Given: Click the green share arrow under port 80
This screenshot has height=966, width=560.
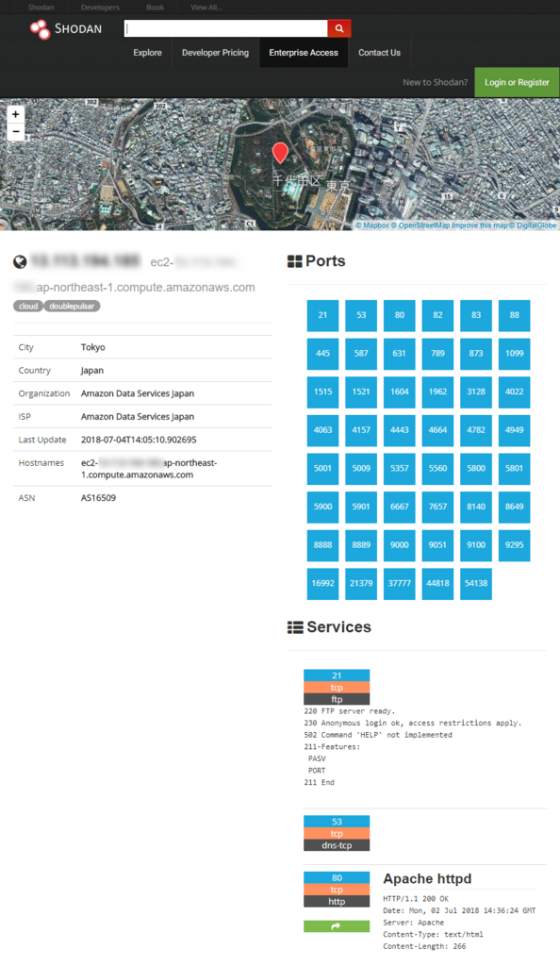Looking at the screenshot, I should tap(337, 926).
